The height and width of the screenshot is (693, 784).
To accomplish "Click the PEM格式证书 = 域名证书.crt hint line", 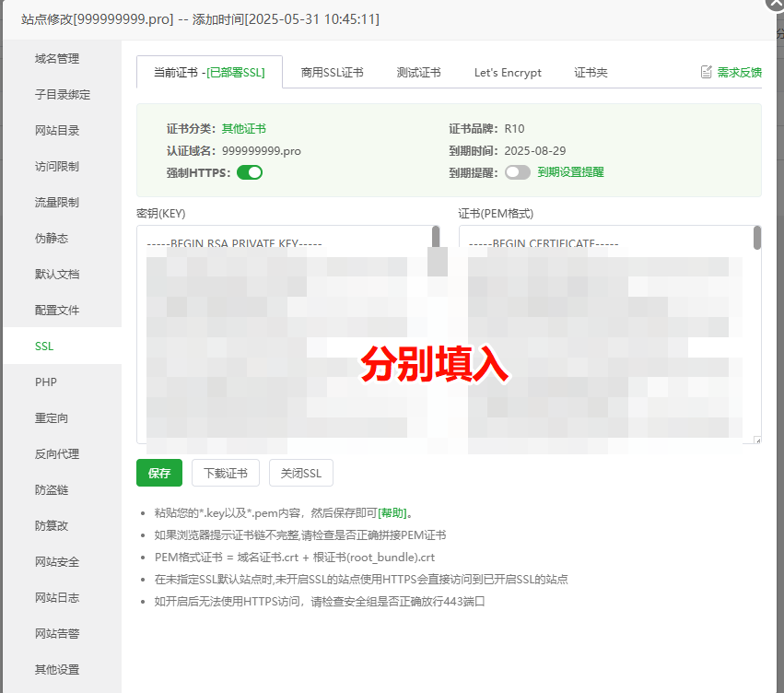I will (295, 558).
